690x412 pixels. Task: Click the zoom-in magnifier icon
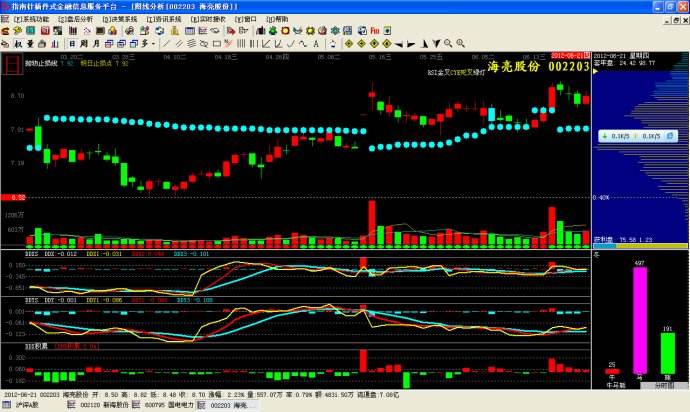[x=460, y=43]
